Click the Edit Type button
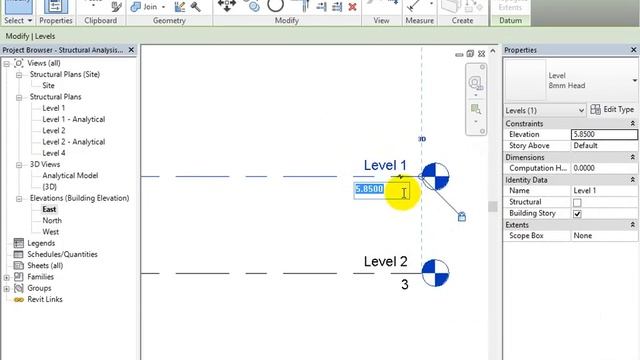640x360 pixels. [x=612, y=110]
